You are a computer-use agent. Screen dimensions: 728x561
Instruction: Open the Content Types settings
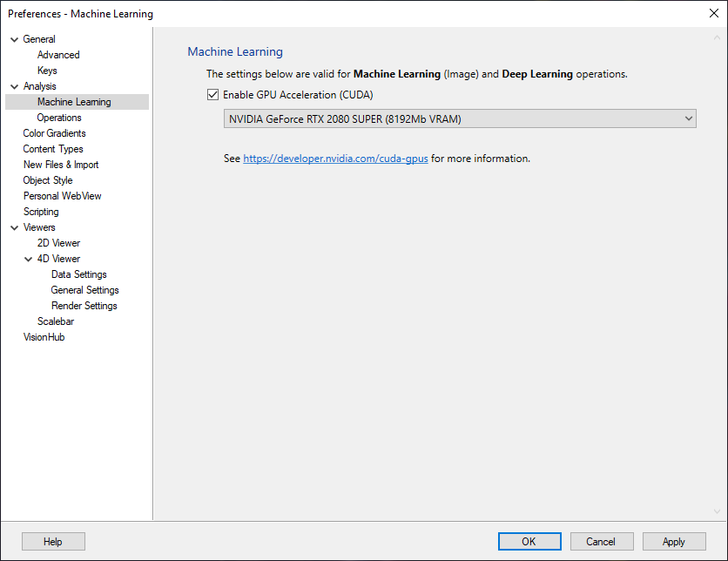click(x=52, y=148)
